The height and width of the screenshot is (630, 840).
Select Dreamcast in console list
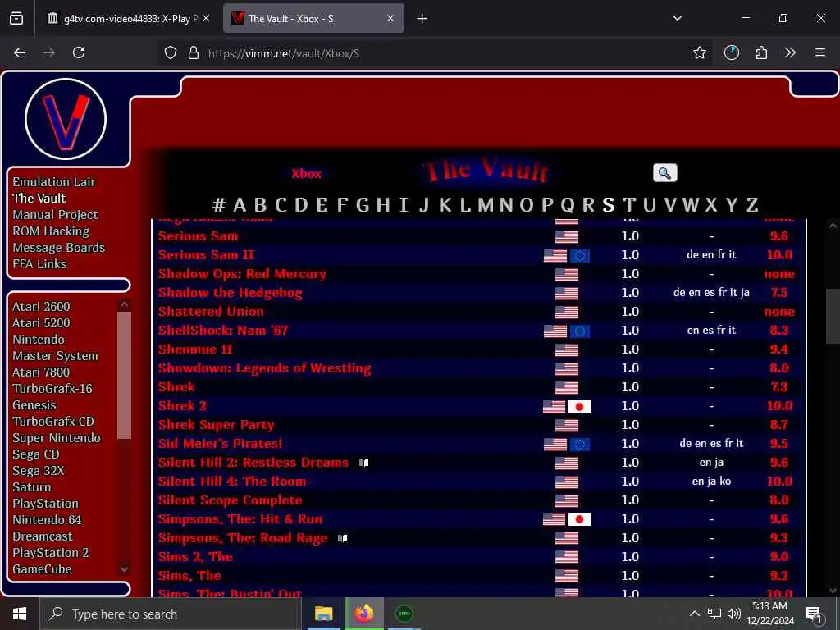point(43,536)
